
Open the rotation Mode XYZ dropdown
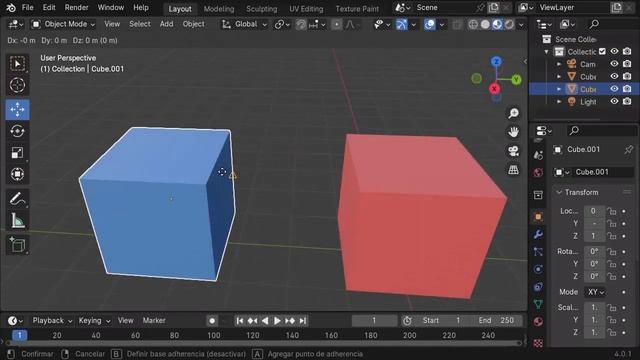(x=596, y=292)
